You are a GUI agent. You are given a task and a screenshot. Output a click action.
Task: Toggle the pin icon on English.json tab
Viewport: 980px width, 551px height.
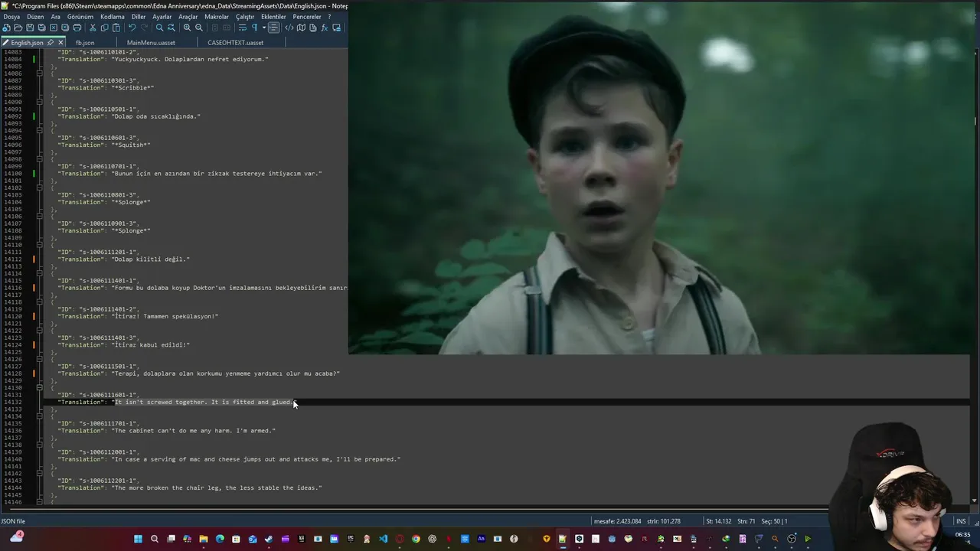(51, 43)
